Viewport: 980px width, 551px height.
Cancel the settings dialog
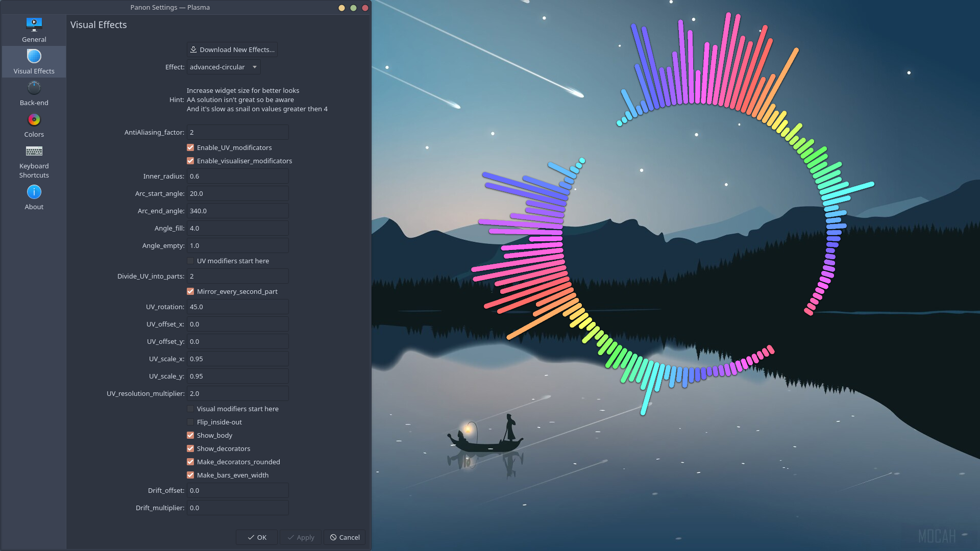coord(345,537)
